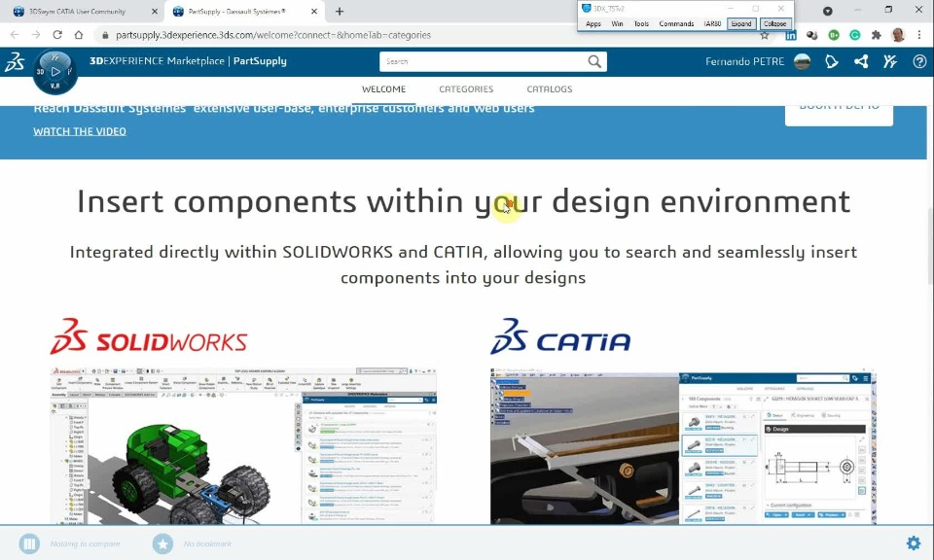Click the help question mark icon
Screen dimensions: 934x560
[919, 61]
